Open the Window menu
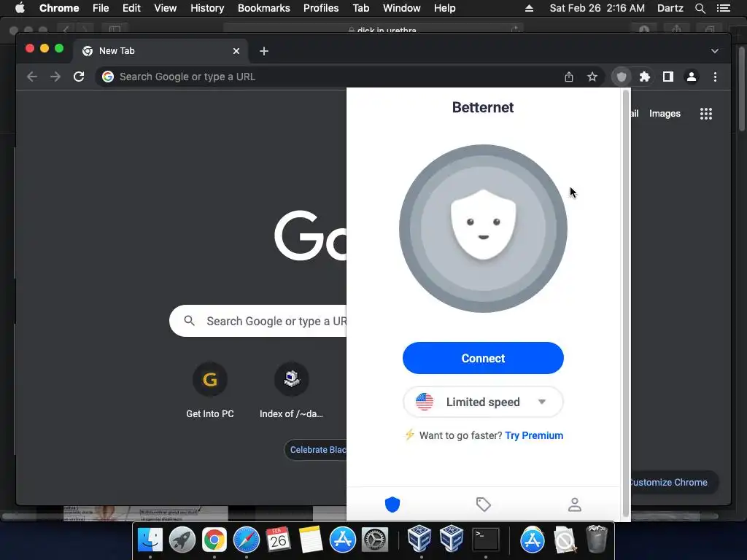The width and height of the screenshot is (747, 560). pos(402,8)
